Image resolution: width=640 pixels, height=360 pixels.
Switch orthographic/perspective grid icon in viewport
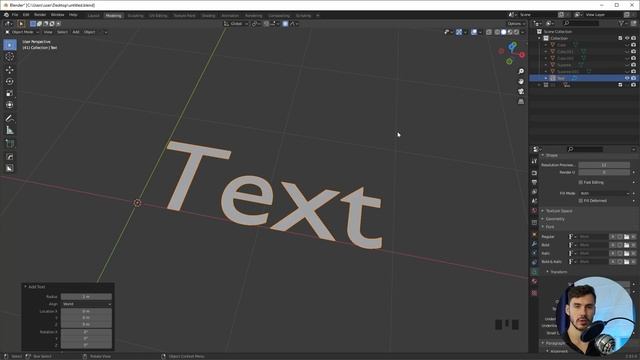(x=521, y=102)
